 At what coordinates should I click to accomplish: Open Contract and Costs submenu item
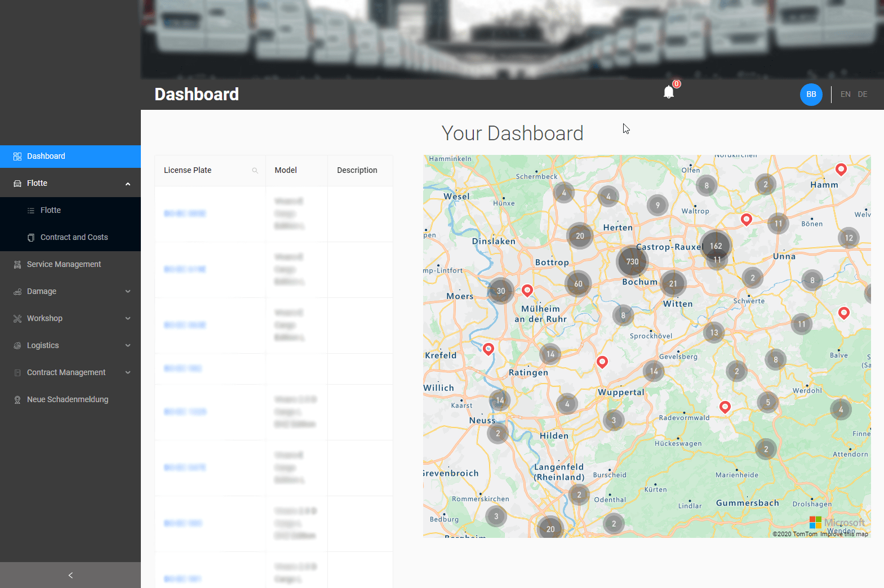70,237
